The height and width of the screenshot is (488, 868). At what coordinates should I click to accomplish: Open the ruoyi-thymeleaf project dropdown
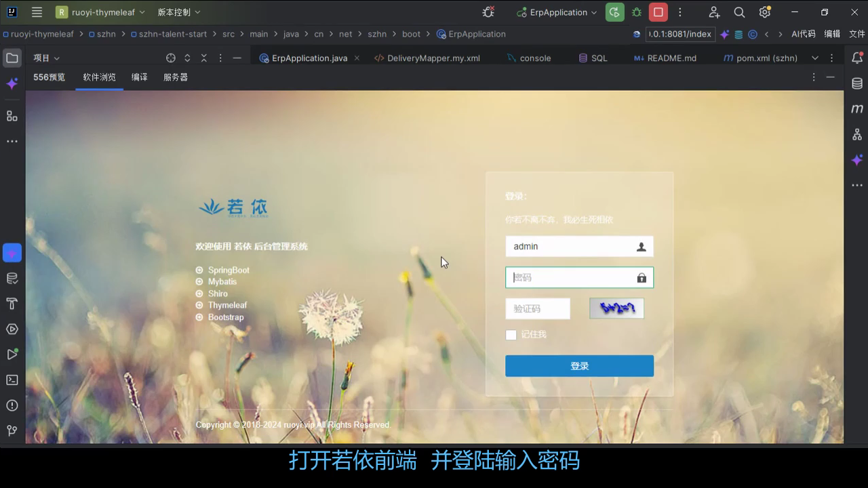(100, 12)
